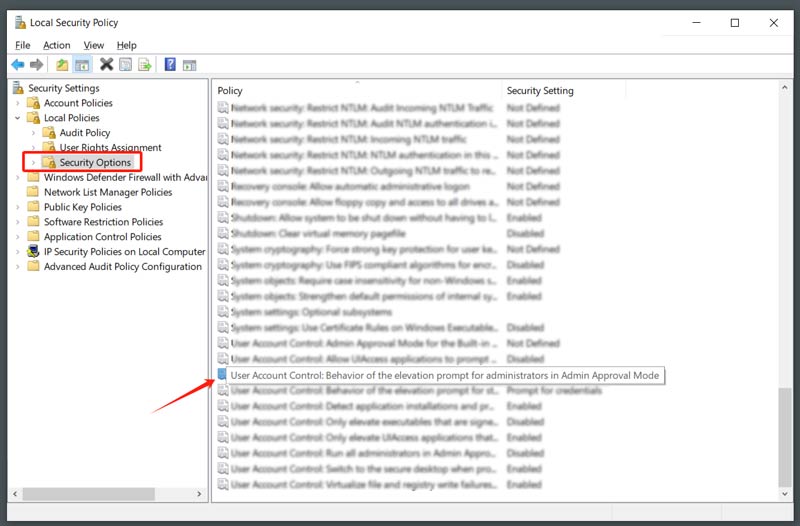Image resolution: width=800 pixels, height=526 pixels.
Task: Select Security Options in the tree
Action: click(95, 162)
